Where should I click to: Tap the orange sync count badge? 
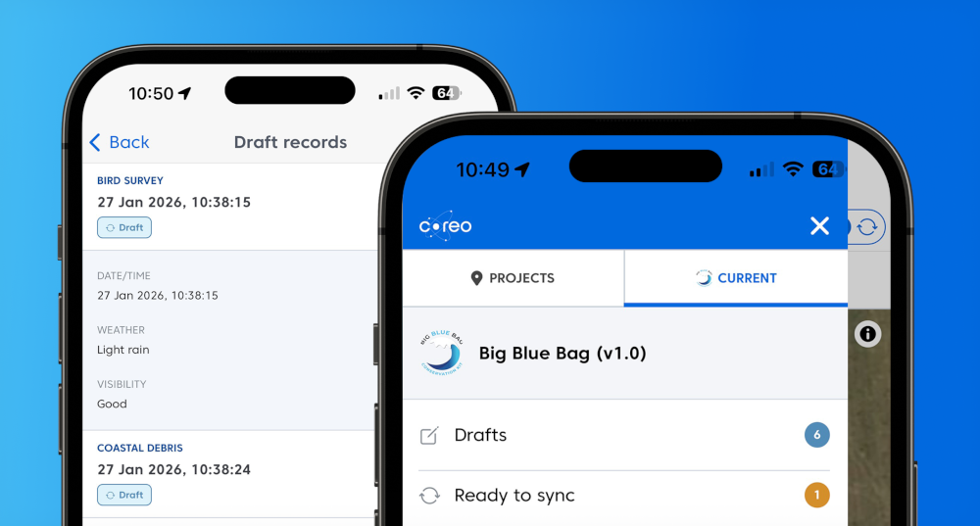click(x=816, y=496)
